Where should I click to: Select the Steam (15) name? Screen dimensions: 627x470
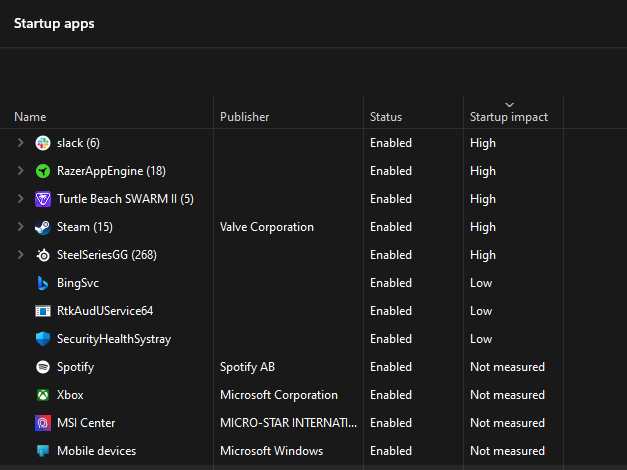[85, 227]
